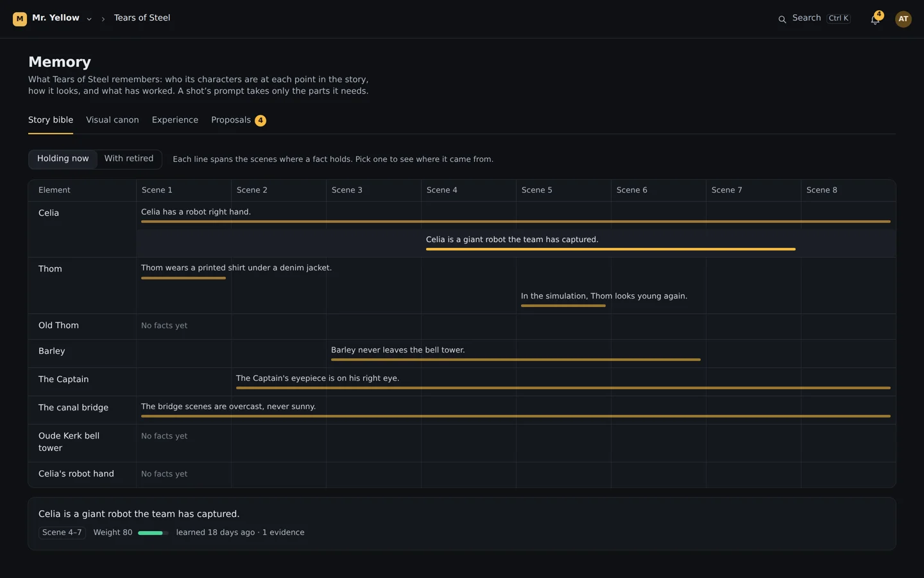Click 'learned 18 days ago · 1 evidence' text
The width and height of the screenshot is (924, 578).
[241, 532]
